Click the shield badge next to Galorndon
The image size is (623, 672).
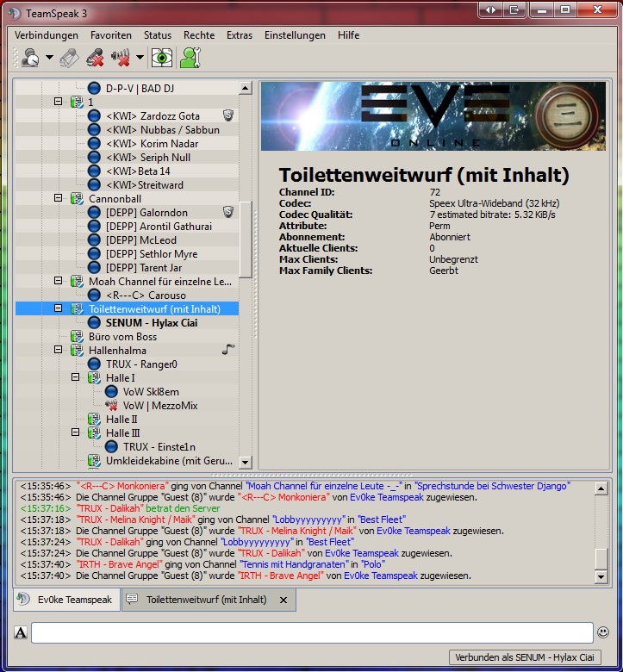pos(228,212)
